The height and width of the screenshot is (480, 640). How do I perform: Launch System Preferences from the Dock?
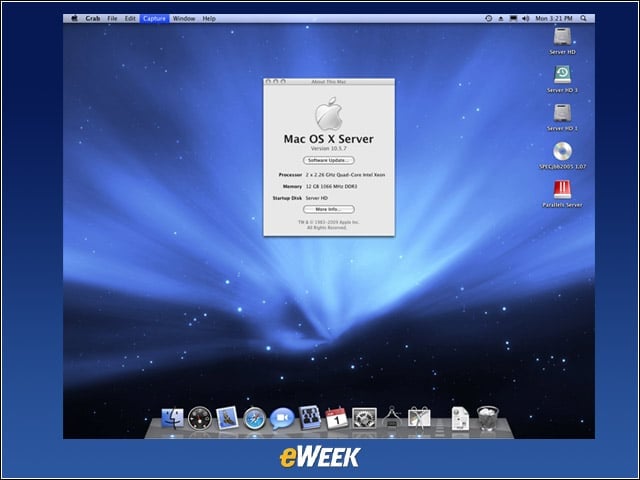pyautogui.click(x=364, y=418)
